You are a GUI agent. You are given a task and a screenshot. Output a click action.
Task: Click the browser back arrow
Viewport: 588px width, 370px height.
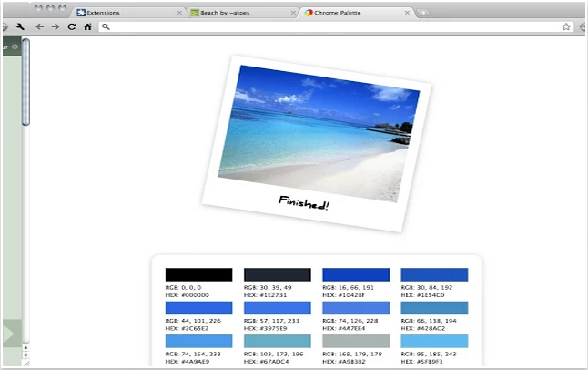(39, 27)
